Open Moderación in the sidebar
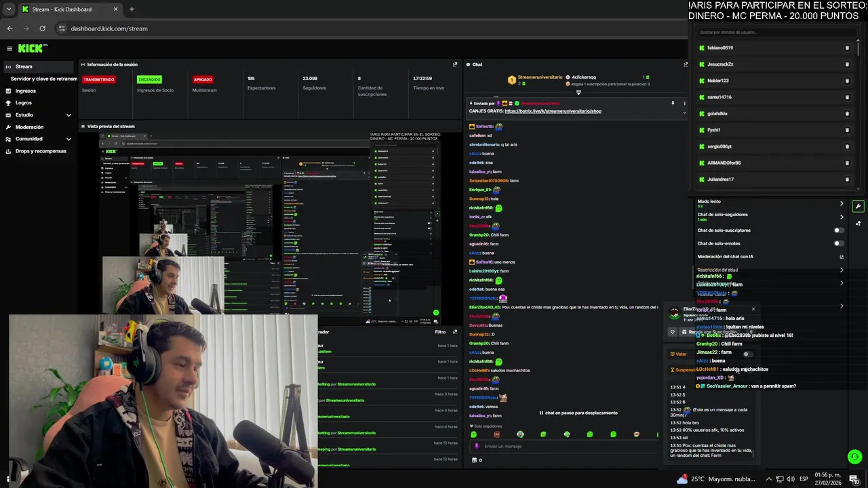868x488 pixels. point(29,127)
